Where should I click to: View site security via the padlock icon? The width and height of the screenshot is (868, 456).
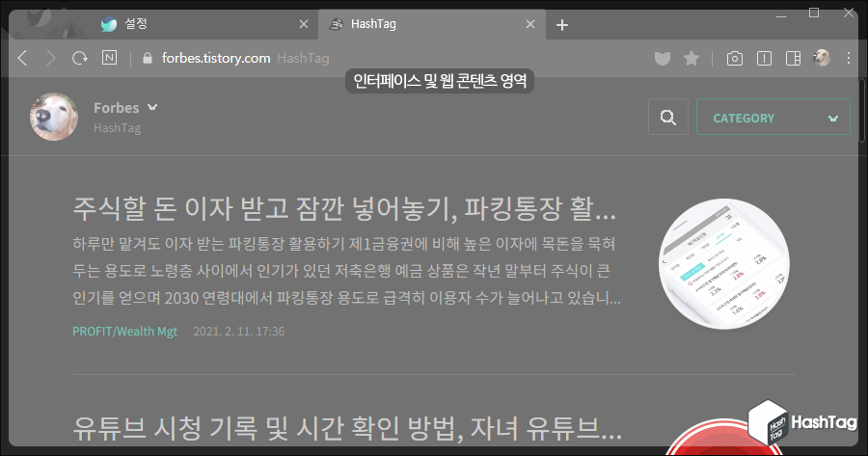click(x=148, y=58)
